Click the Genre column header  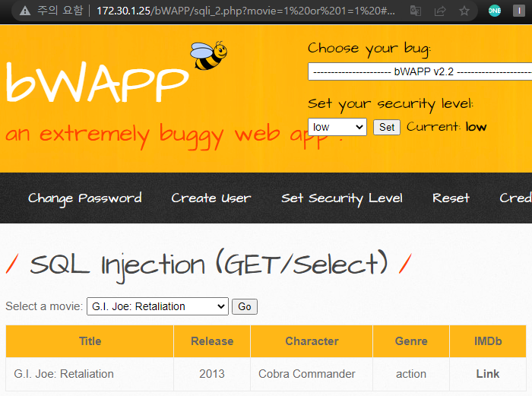click(x=411, y=341)
